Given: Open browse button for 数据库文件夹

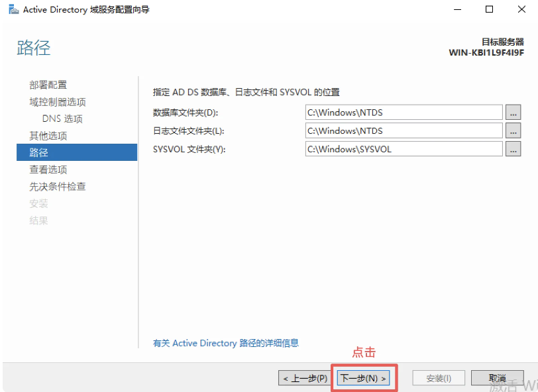Looking at the screenshot, I should 513,112.
